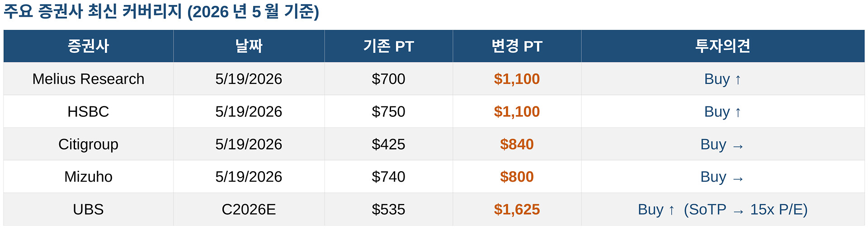Click the UBS cell
This screenshot has width=868, height=231.
click(x=88, y=209)
